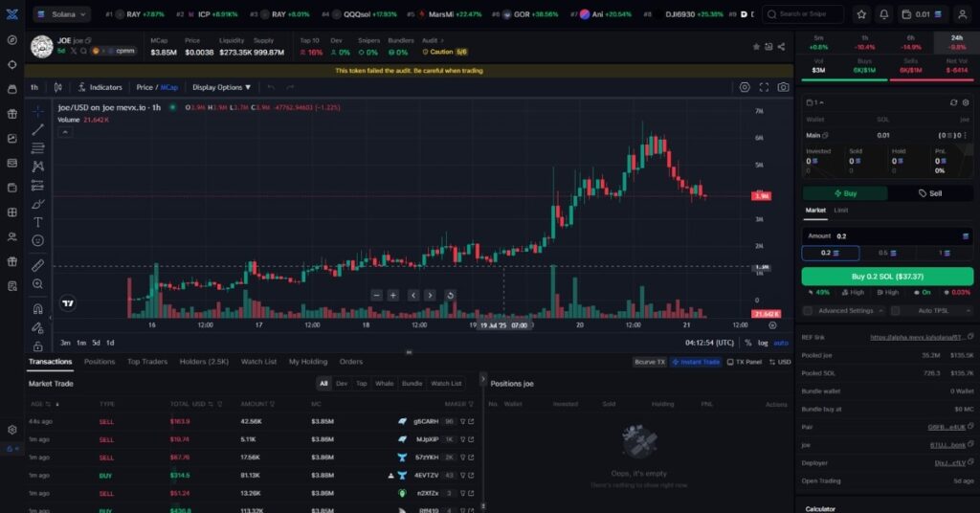The image size is (980, 513).
Task: Open the Audit details arrow
Action: 442,40
